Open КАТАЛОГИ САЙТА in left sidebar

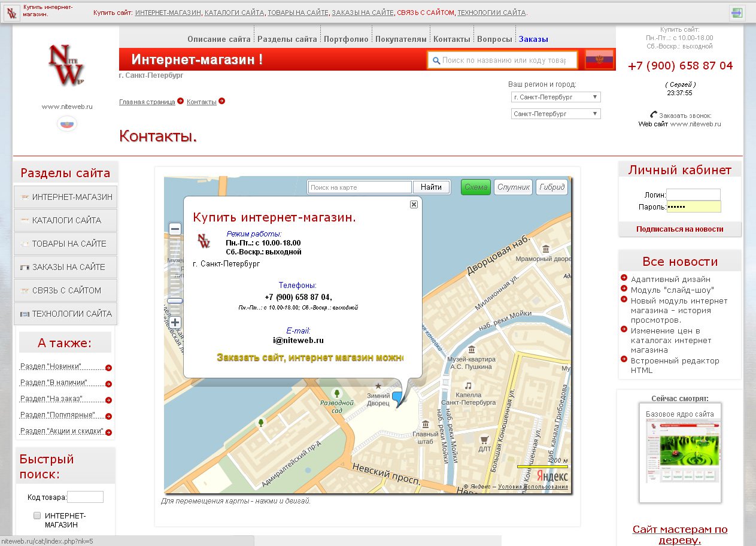(66, 220)
